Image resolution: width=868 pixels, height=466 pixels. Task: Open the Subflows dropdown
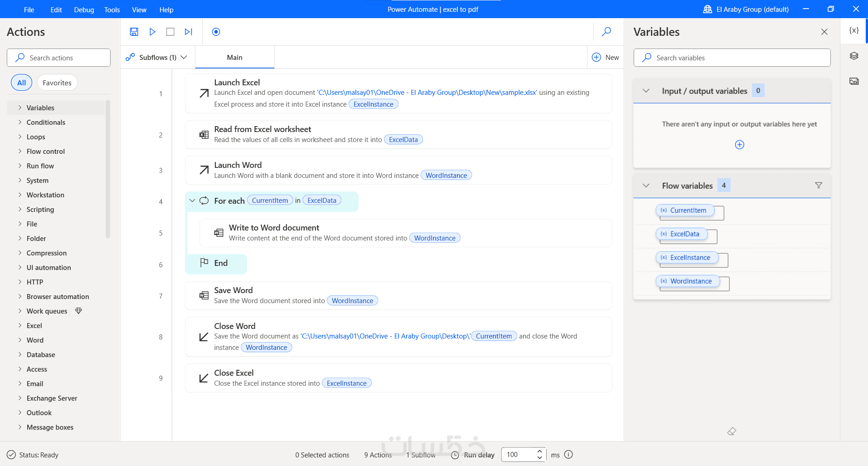(156, 57)
